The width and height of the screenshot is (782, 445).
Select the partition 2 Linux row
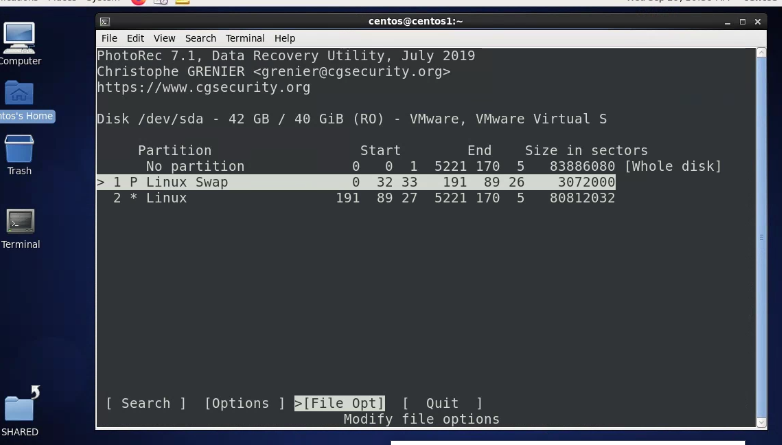(356, 198)
